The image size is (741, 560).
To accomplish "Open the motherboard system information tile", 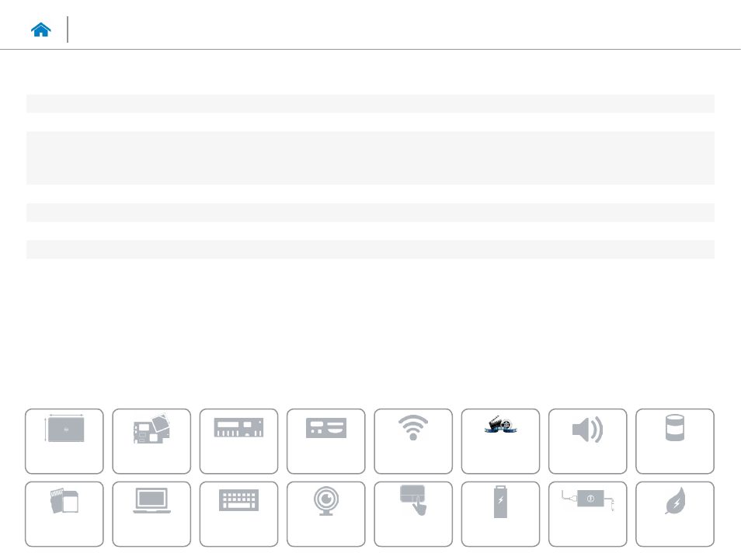I will coord(151,441).
